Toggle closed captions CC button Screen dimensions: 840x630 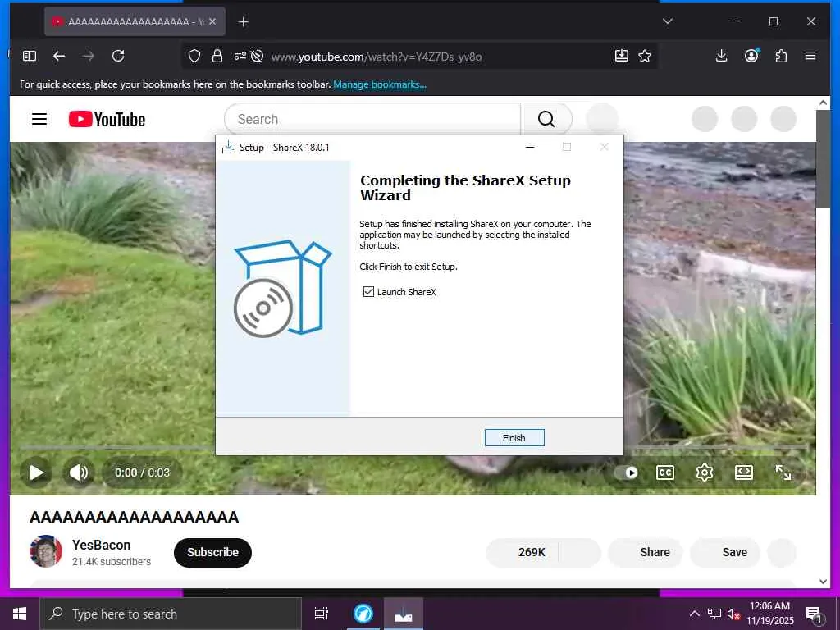(664, 472)
